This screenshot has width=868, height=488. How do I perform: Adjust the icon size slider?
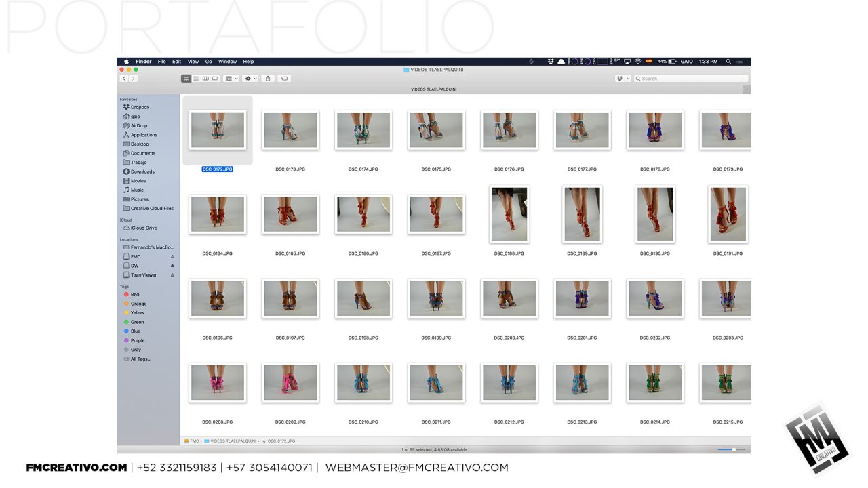(x=732, y=449)
